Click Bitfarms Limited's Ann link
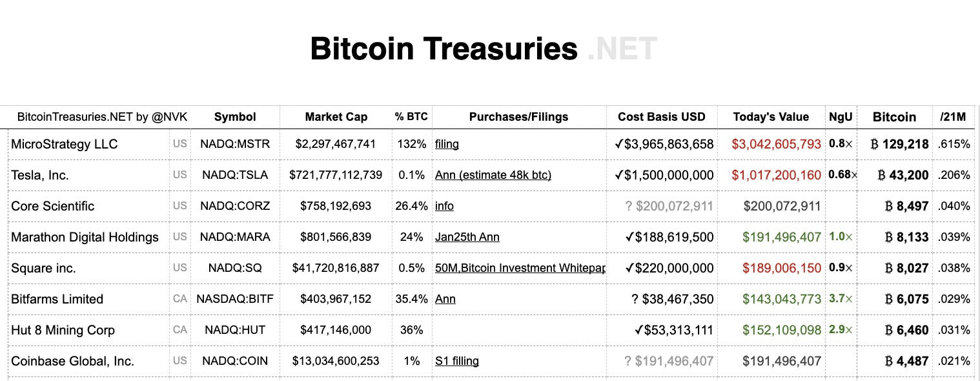This screenshot has height=381, width=980. point(445,299)
